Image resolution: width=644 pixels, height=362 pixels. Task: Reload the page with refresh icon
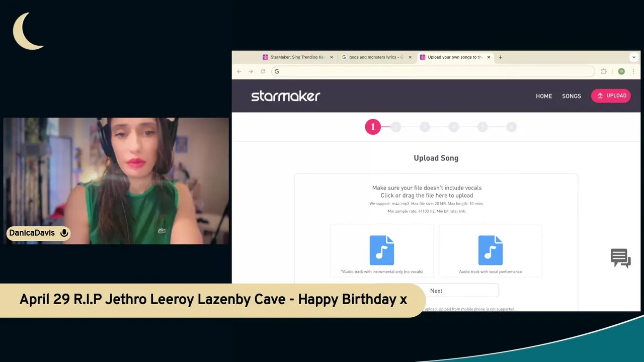coord(263,71)
